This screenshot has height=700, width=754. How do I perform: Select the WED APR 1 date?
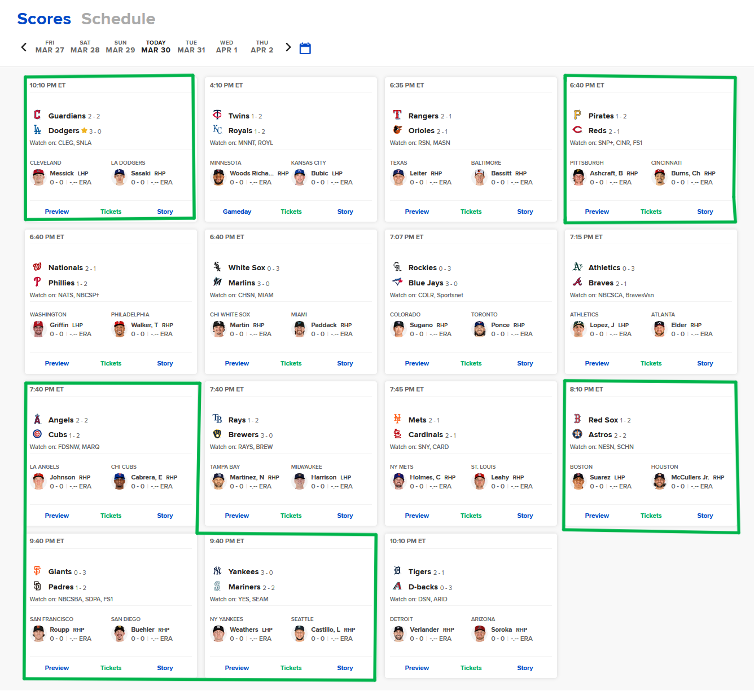(x=227, y=47)
